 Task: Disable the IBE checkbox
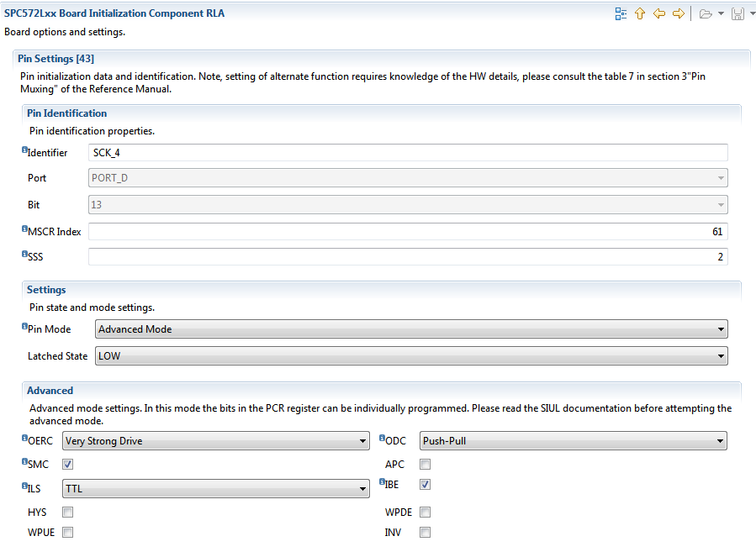(425, 485)
